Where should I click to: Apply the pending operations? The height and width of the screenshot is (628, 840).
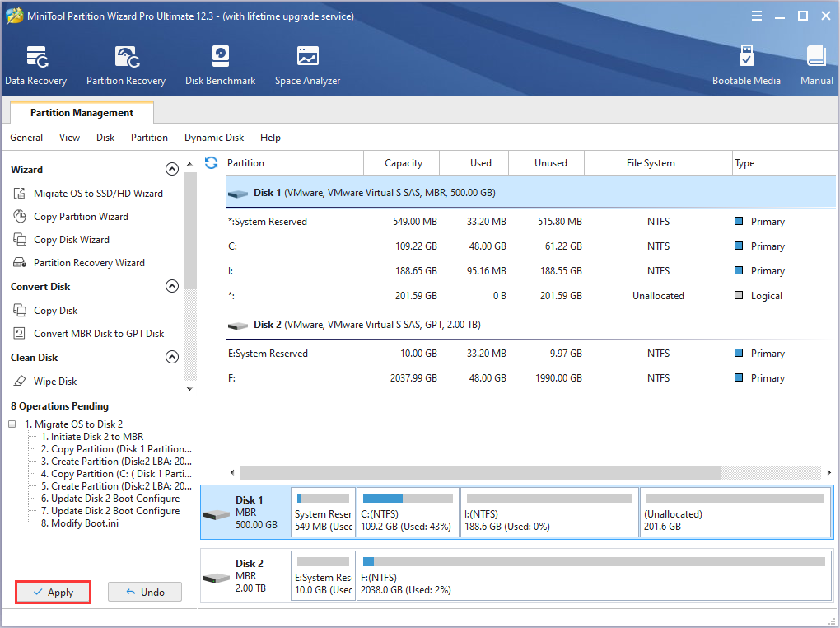click(53, 592)
